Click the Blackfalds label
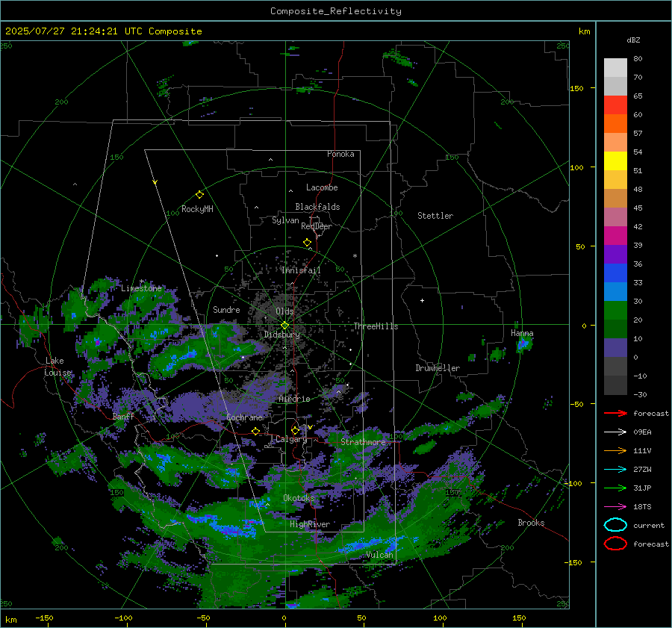The width and height of the screenshot is (672, 628). click(317, 207)
